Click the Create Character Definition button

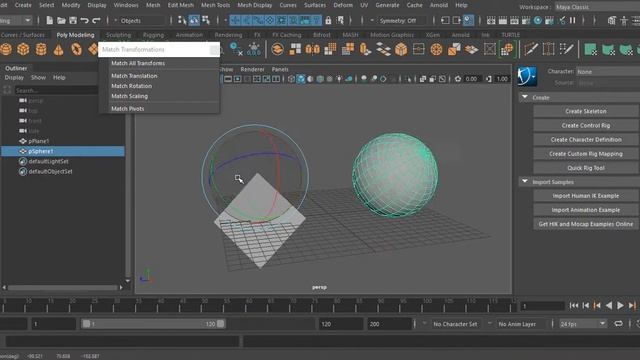(586, 140)
